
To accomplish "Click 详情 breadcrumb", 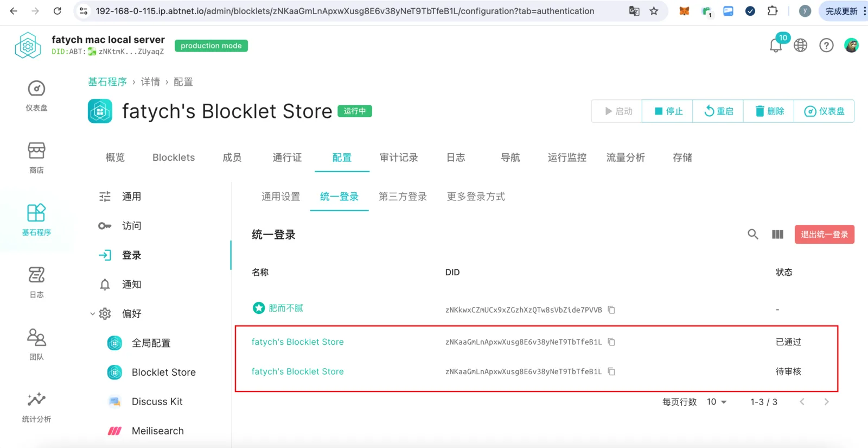I will point(150,82).
